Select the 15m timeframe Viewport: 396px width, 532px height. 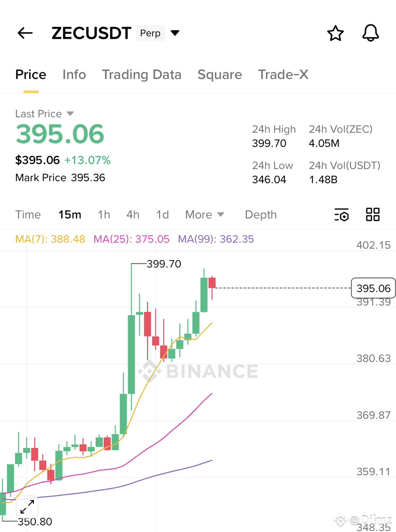pos(70,215)
